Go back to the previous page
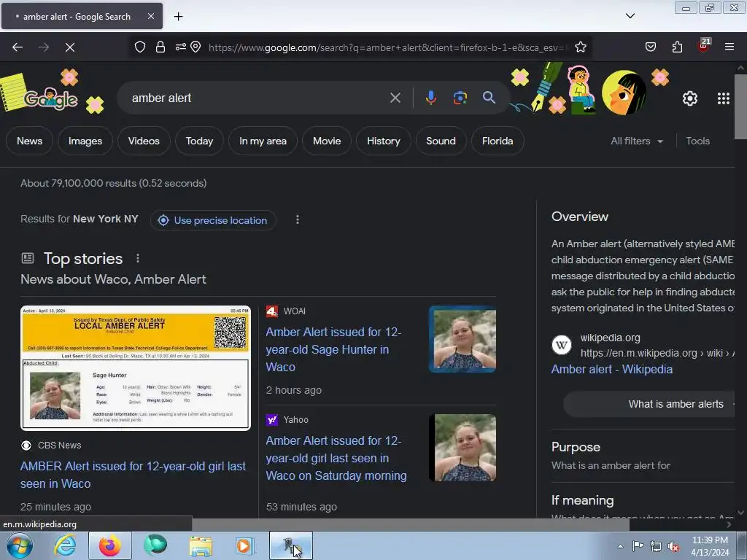The width and height of the screenshot is (747, 560). [x=18, y=47]
